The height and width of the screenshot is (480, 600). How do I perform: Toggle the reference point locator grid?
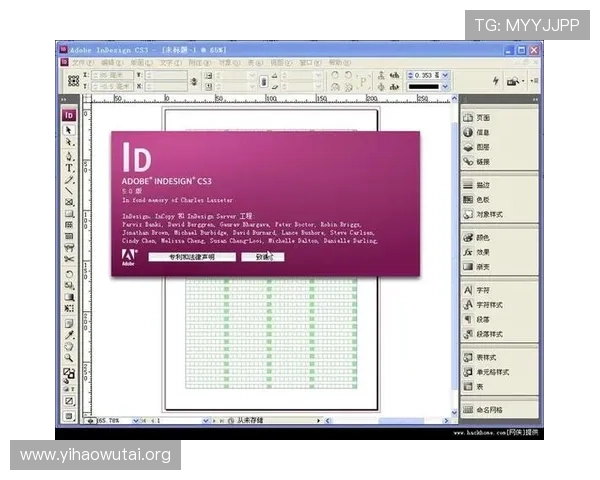point(74,80)
